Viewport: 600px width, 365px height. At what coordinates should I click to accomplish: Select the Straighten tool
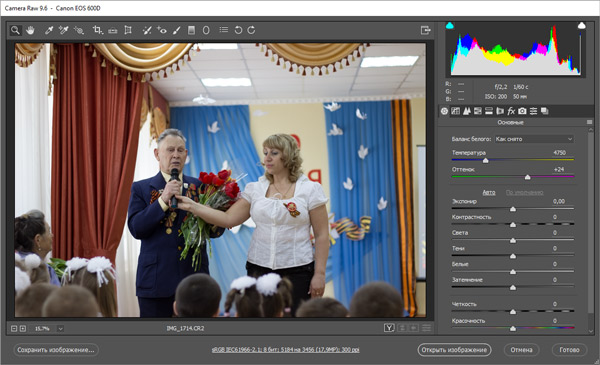click(x=112, y=30)
